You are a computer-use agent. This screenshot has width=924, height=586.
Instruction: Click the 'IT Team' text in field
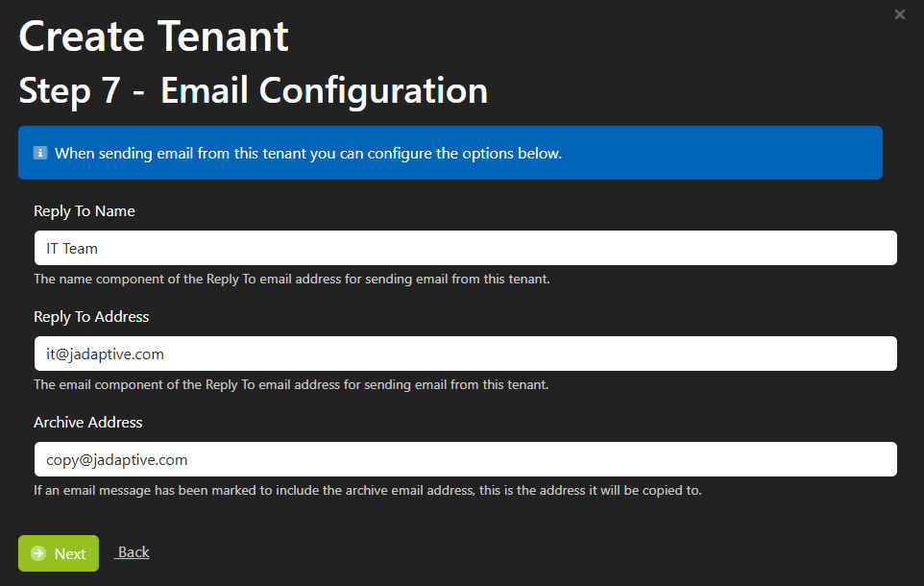(72, 248)
